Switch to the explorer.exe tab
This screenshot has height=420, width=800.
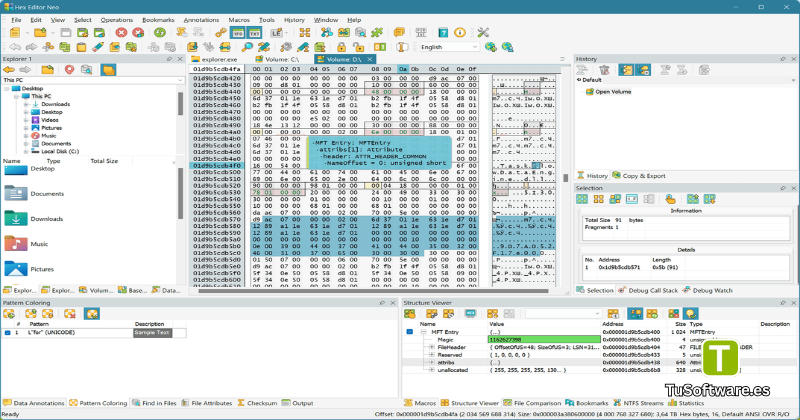215,59
